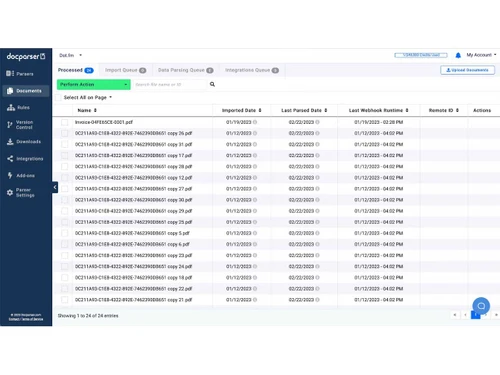The height and width of the screenshot is (375, 500).
Task: Click the docparser logo
Action: [26, 57]
